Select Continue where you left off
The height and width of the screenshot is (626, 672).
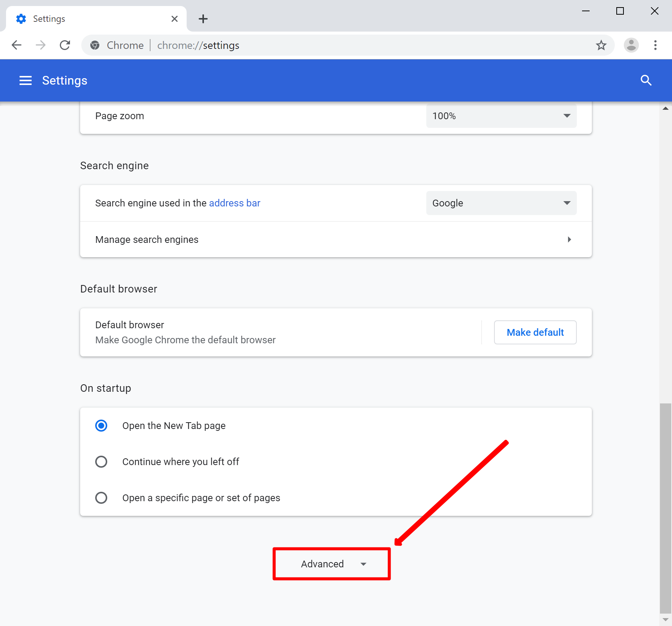101,462
